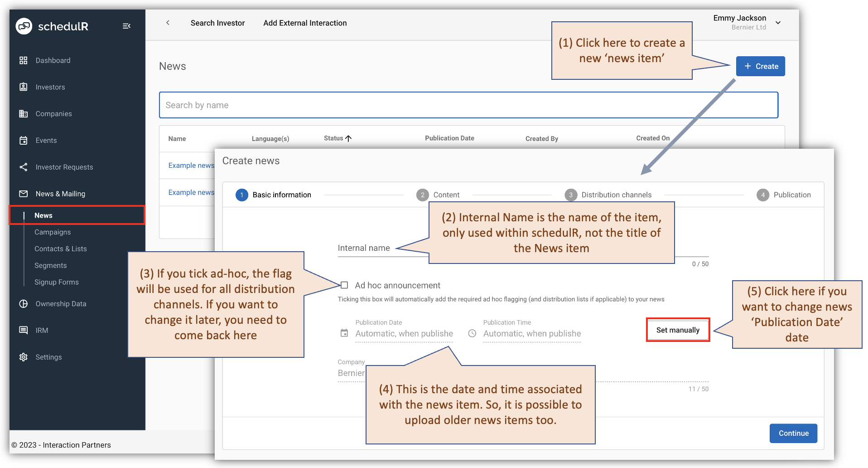This screenshot has width=868, height=468.
Task: Enable the Ad hoc announcement checkbox
Action: [x=344, y=285]
